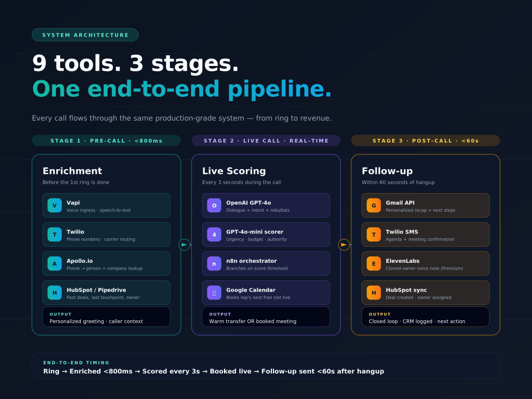The height and width of the screenshot is (399, 532).
Task: Click 'Before the 1st ring is done' subtitle
Action: click(76, 182)
